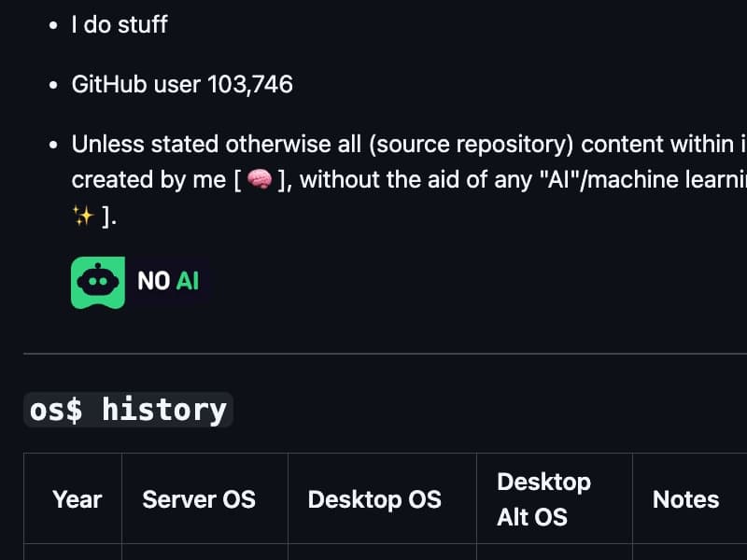Click the NO AI badge text
747x560 pixels.
click(168, 281)
